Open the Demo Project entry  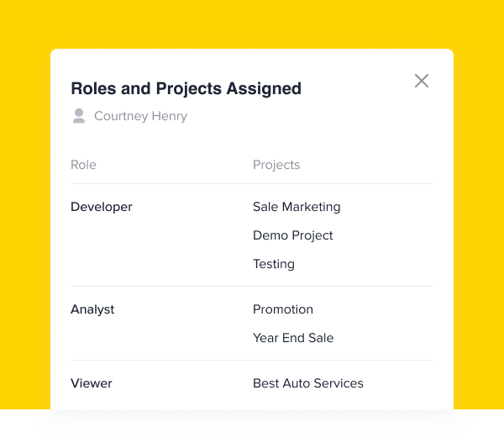click(293, 235)
